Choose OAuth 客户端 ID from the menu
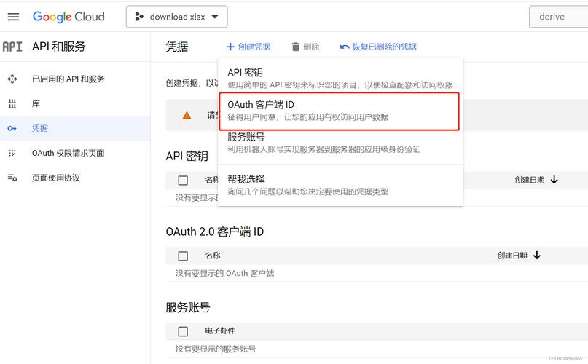 (x=340, y=111)
